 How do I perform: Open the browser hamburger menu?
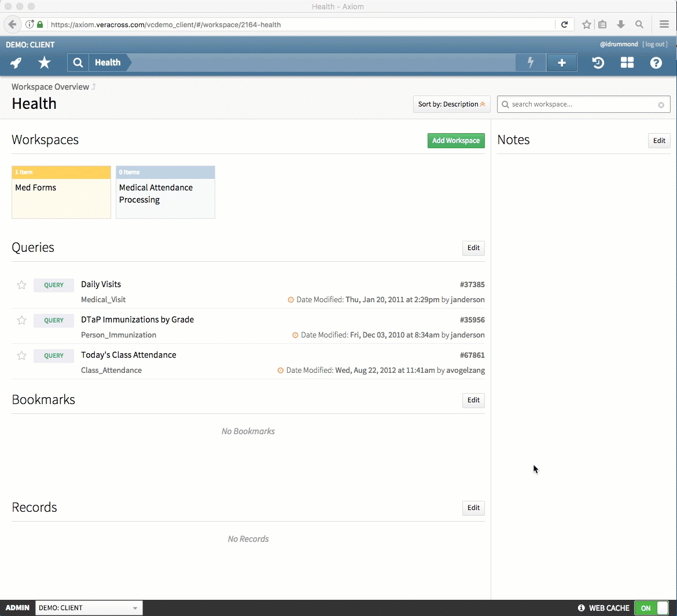coord(664,24)
